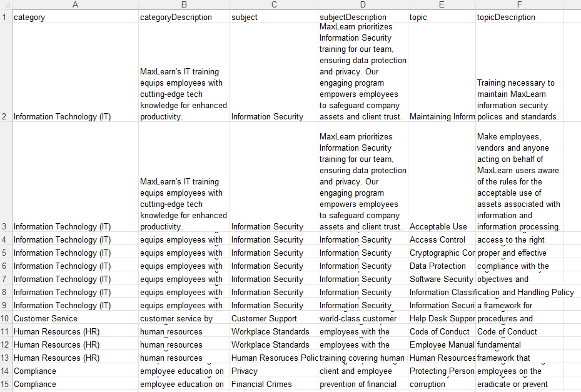This screenshot has height=392, width=581.
Task: Select 'Compliance' cell in row 14
Action: coord(75,371)
